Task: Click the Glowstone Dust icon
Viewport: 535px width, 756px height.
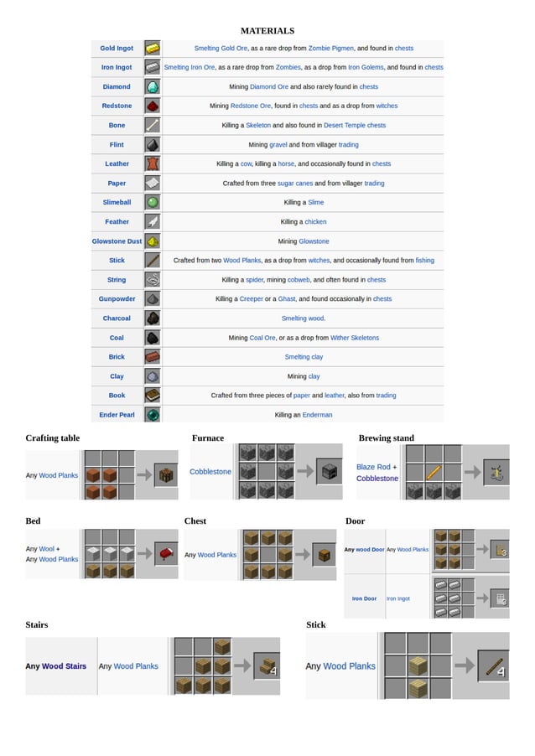Action: click(153, 241)
